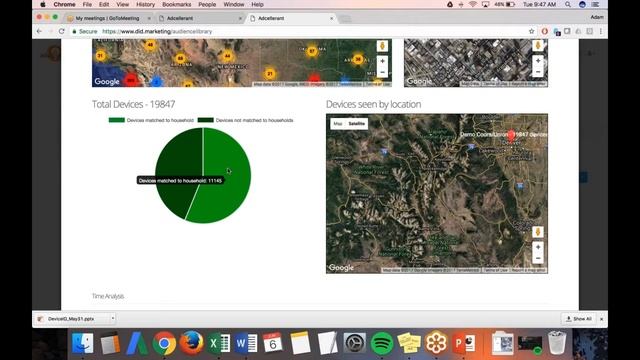640x360 pixels.
Task: Zoom in on the top cluster map
Action: pyautogui.click(x=382, y=61)
